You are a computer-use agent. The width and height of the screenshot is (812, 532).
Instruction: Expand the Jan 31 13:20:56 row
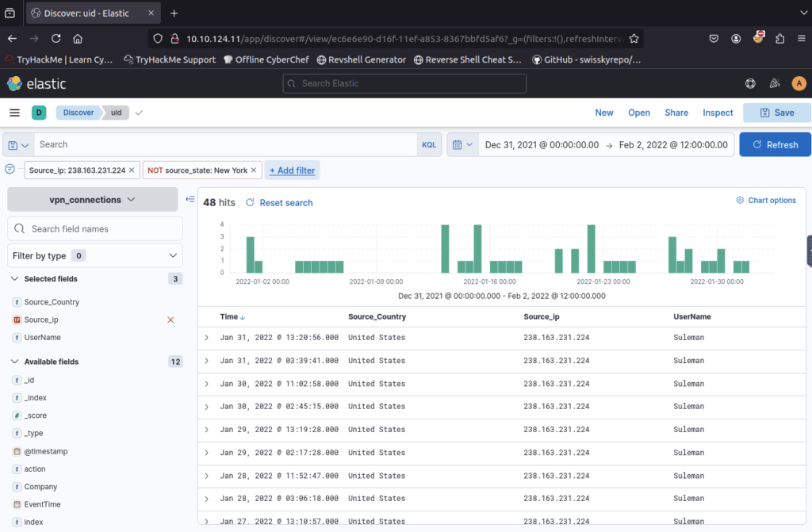207,338
